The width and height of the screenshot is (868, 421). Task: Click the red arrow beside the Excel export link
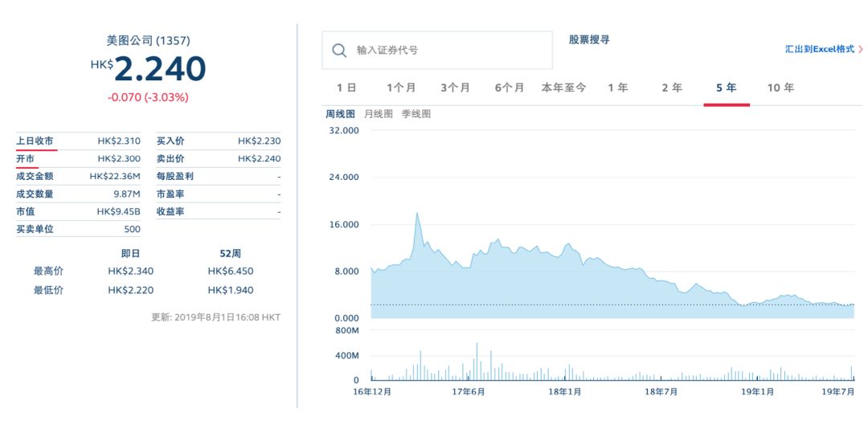pos(861,49)
